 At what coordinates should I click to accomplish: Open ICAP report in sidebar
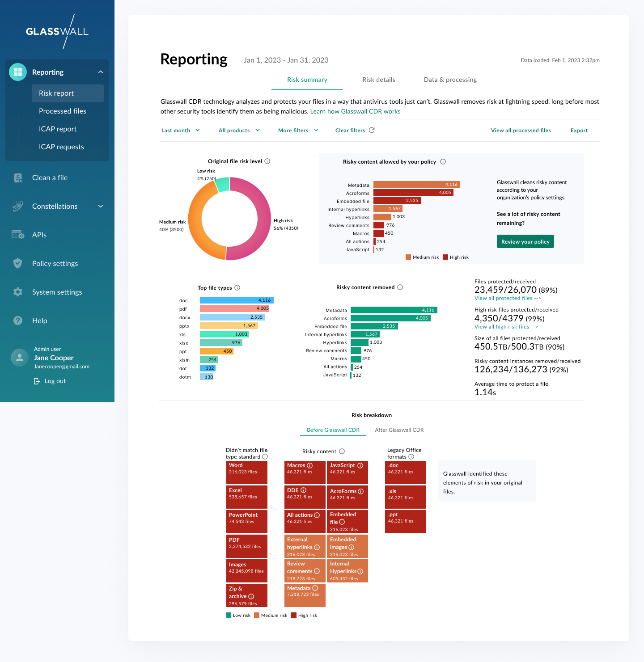click(x=58, y=129)
